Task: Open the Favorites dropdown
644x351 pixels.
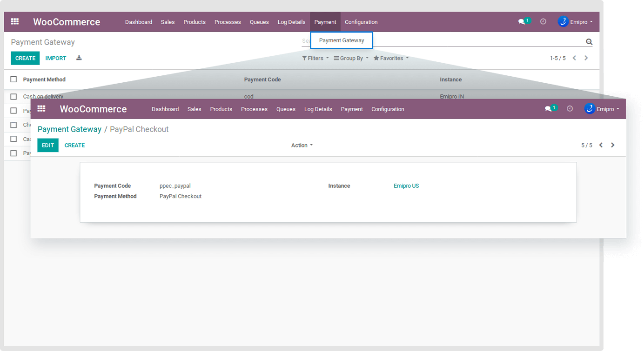Action: click(391, 58)
